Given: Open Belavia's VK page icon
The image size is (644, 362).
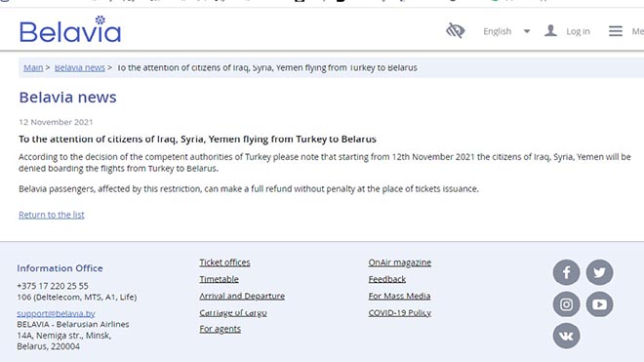Looking at the screenshot, I should [x=566, y=336].
